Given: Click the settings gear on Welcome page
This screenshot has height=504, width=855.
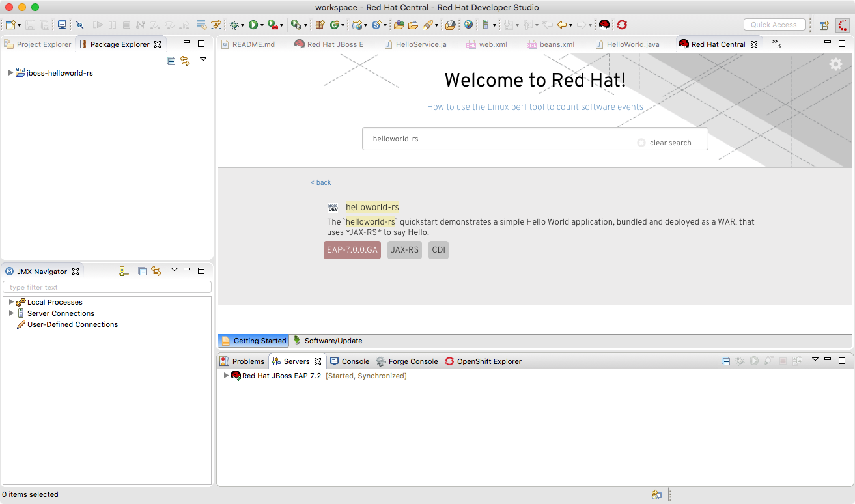Looking at the screenshot, I should click(x=835, y=64).
